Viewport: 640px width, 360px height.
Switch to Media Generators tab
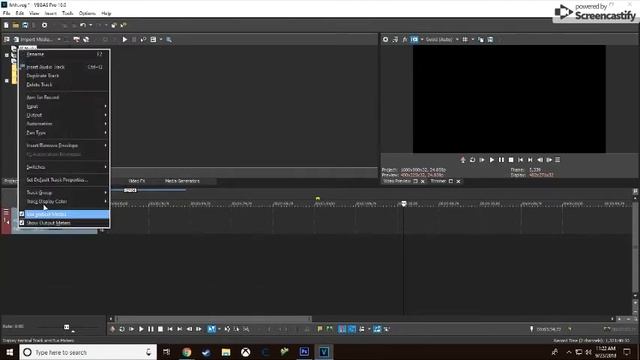pyautogui.click(x=182, y=181)
